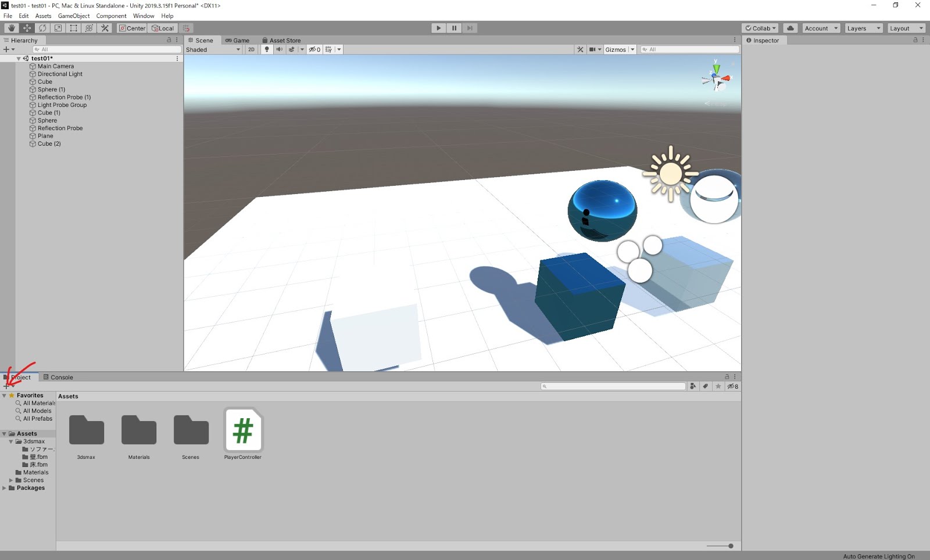The height and width of the screenshot is (560, 930).
Task: Open the Assets menu
Action: point(43,16)
